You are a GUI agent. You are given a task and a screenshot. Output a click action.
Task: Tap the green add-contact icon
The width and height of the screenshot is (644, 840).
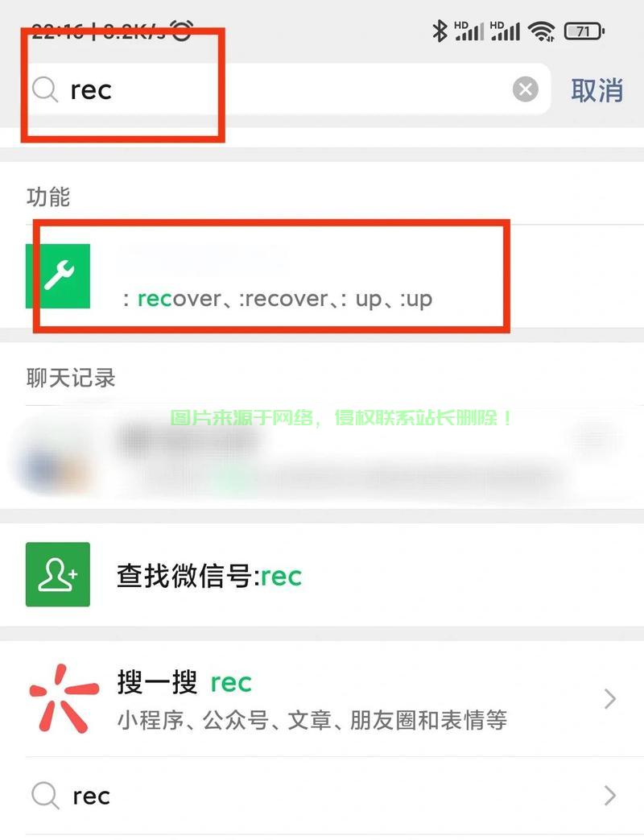(x=58, y=574)
